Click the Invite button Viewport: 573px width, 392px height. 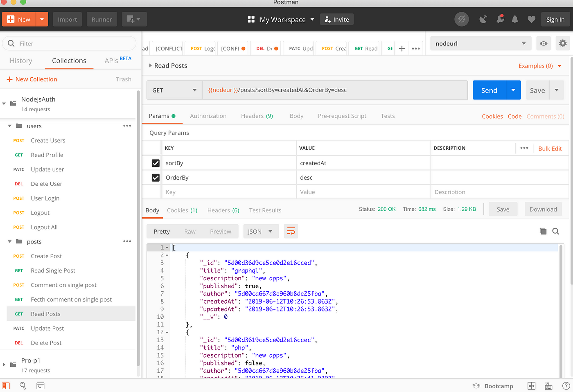[337, 19]
